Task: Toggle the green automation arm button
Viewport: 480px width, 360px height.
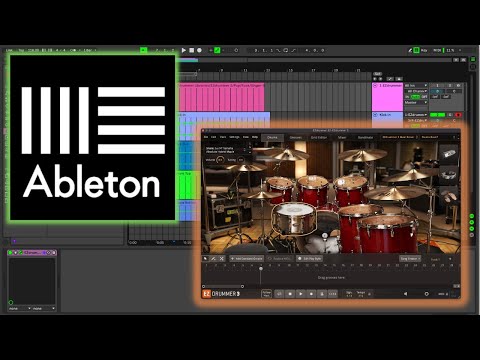Action: point(217,50)
